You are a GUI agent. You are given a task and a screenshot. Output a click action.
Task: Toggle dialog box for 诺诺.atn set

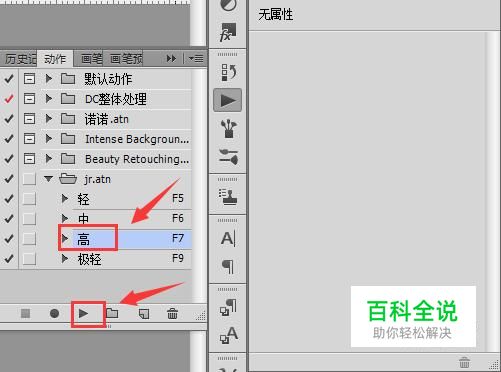pyautogui.click(x=29, y=119)
